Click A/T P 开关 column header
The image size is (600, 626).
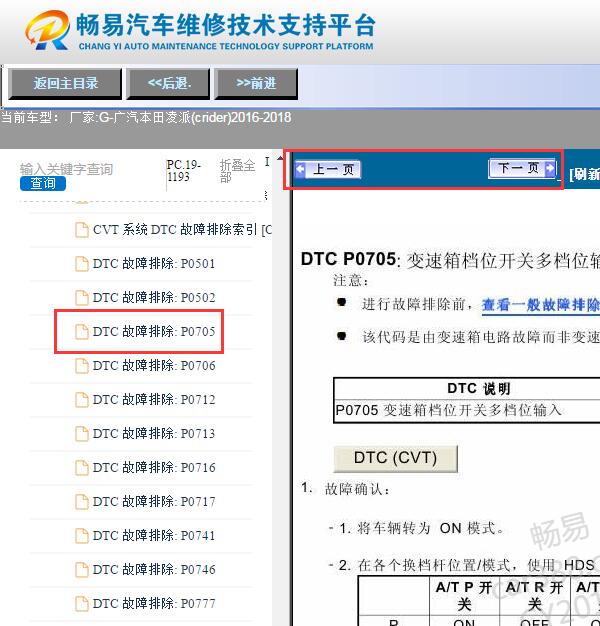pos(464,596)
